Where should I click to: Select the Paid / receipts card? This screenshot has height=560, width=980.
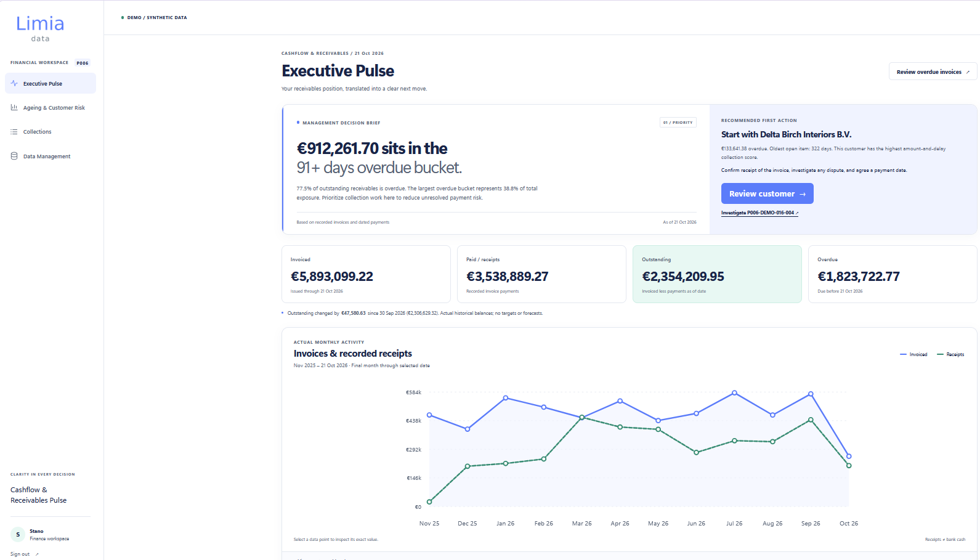pyautogui.click(x=541, y=274)
